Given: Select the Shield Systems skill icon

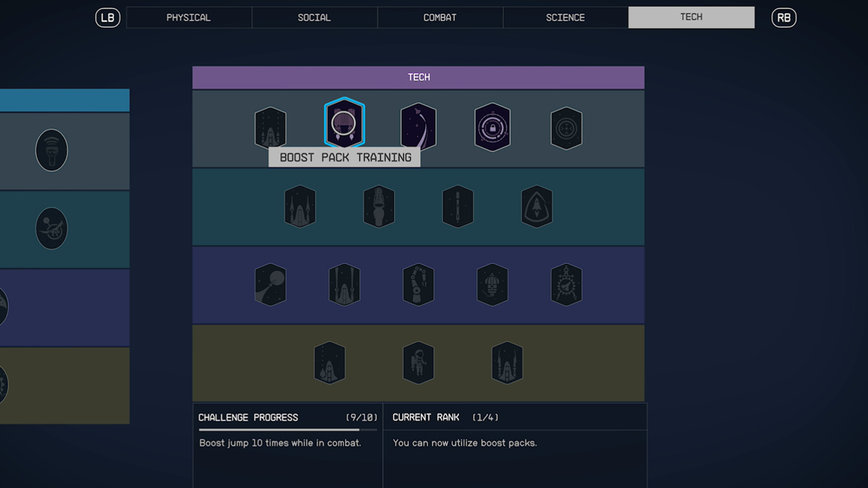Looking at the screenshot, I should (x=537, y=206).
